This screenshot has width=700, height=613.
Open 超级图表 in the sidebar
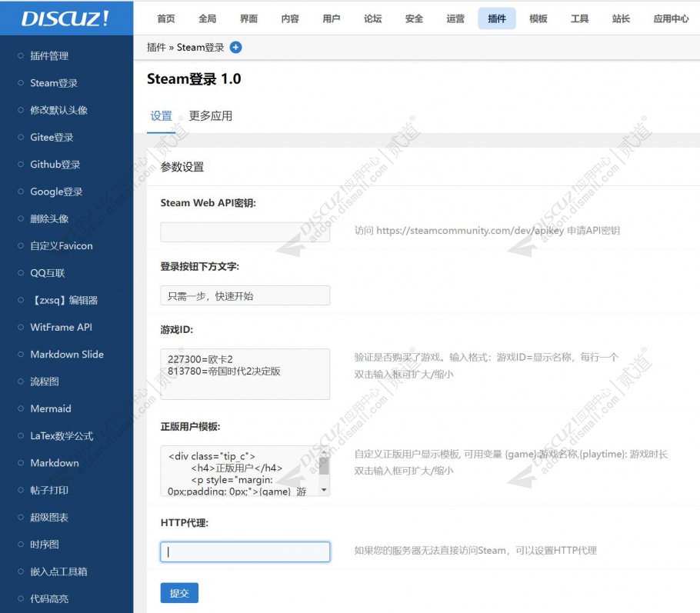point(49,518)
